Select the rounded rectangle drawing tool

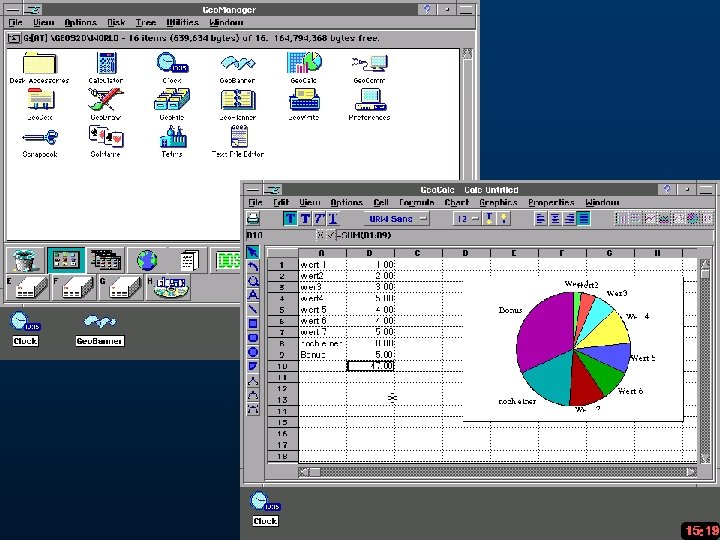coord(253,338)
